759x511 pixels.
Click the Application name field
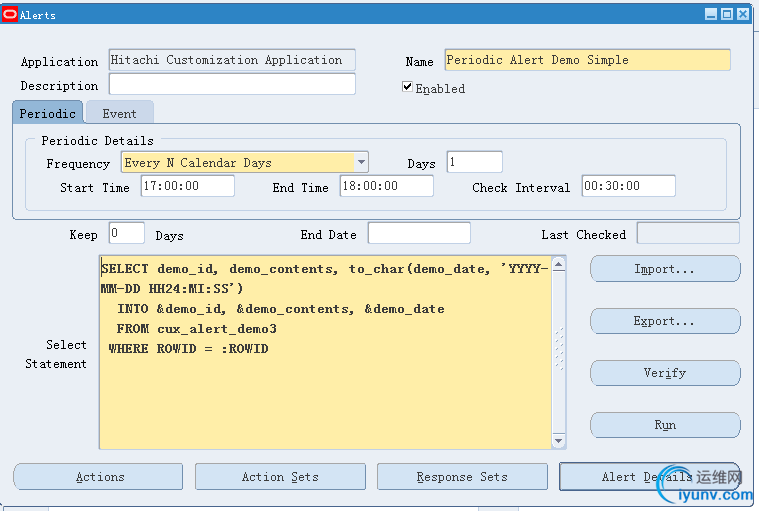(x=231, y=60)
